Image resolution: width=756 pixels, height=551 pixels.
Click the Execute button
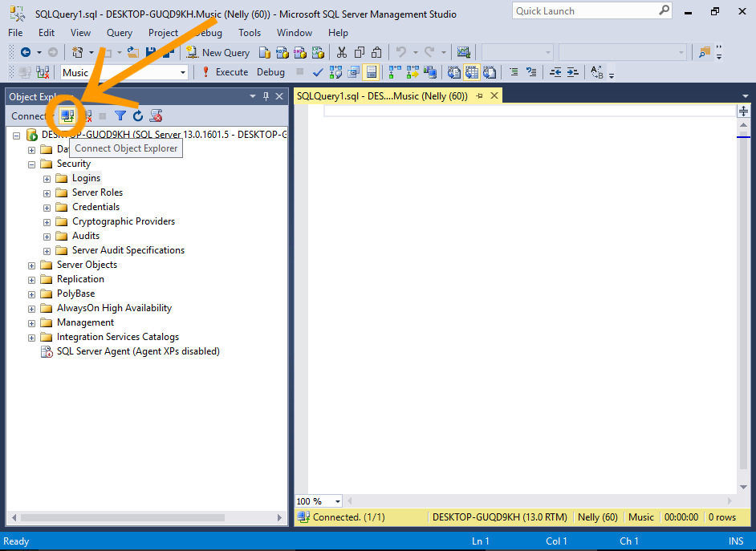[225, 72]
